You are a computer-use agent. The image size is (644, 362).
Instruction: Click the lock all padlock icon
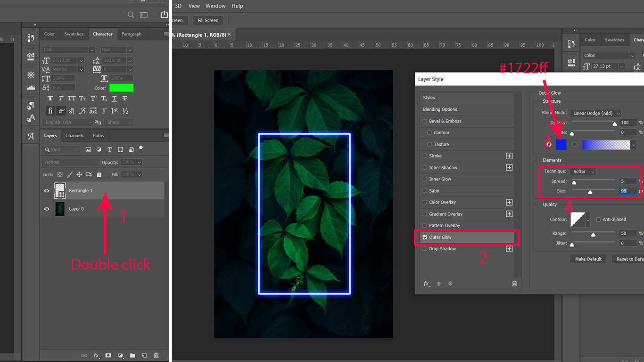pos(99,174)
